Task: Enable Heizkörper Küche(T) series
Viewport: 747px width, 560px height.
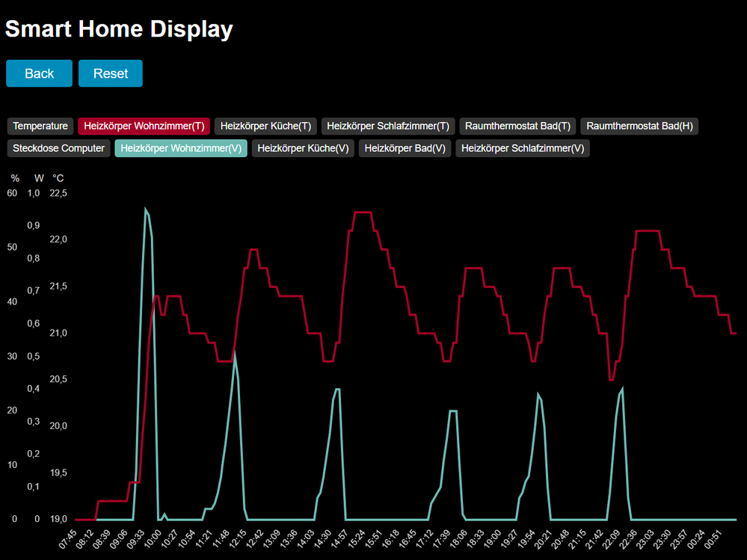Action: pyautogui.click(x=265, y=126)
